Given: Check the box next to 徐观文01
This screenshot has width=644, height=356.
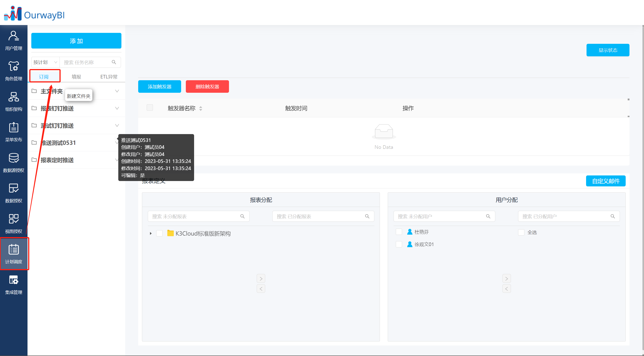Looking at the screenshot, I should [399, 244].
